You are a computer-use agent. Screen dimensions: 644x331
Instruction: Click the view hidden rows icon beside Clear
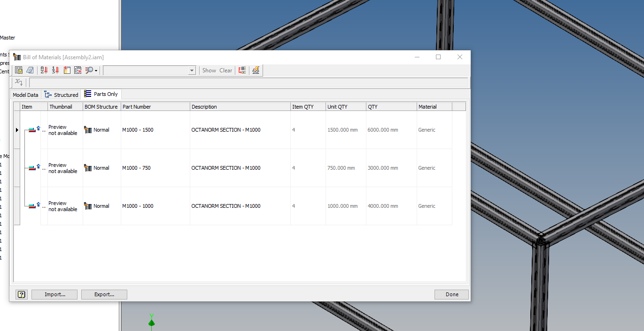242,70
